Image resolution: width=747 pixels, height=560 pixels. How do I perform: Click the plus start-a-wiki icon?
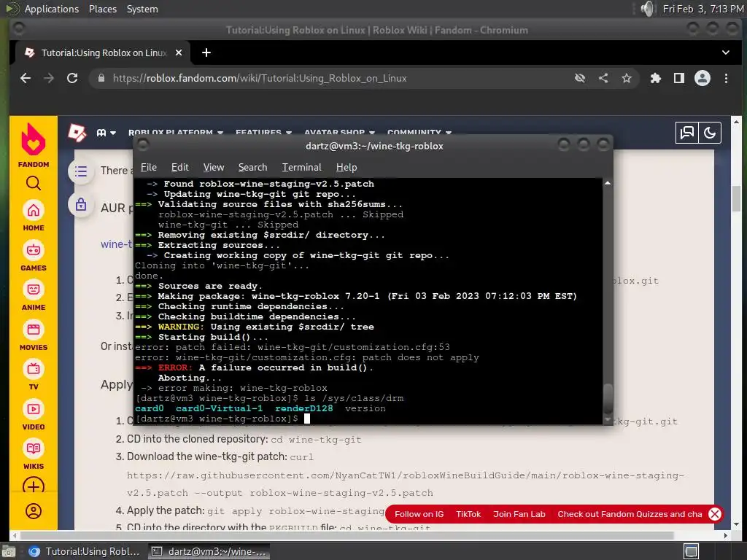tap(34, 486)
